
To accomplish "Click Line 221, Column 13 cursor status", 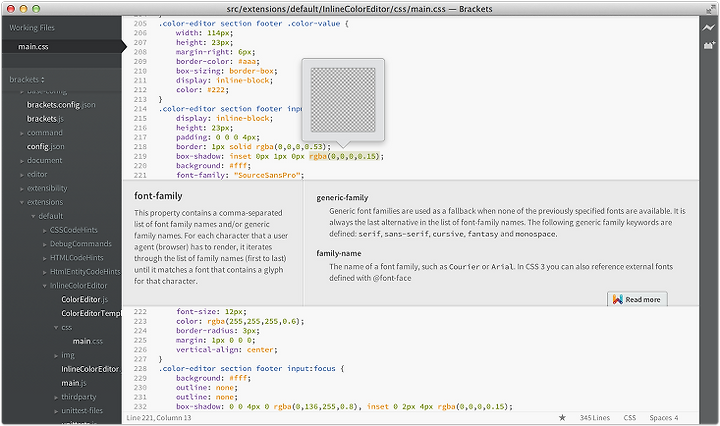I will 159,418.
